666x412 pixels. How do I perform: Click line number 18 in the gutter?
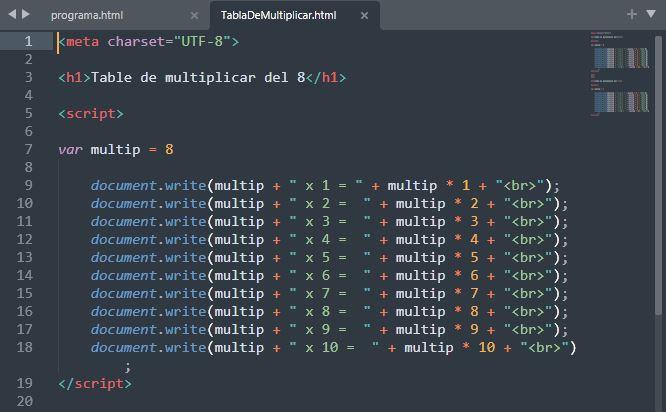[x=25, y=347]
